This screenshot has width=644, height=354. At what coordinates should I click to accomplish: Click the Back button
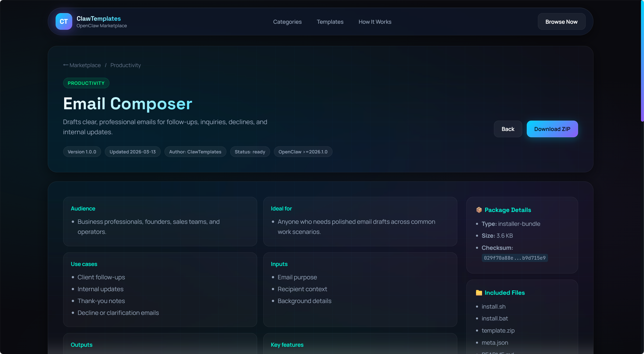508,129
